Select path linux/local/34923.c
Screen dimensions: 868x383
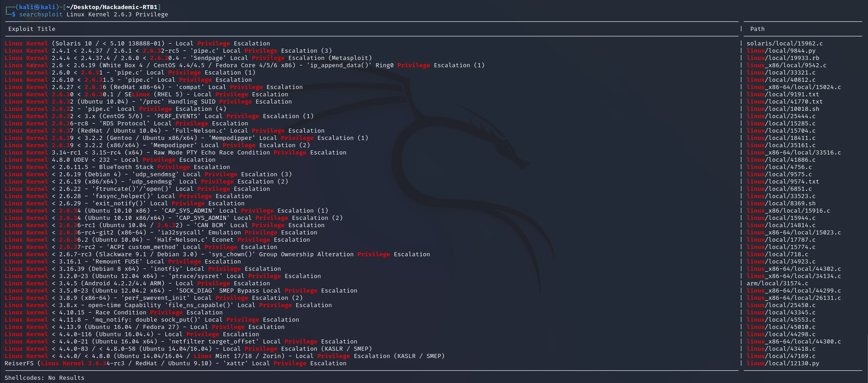click(781, 262)
